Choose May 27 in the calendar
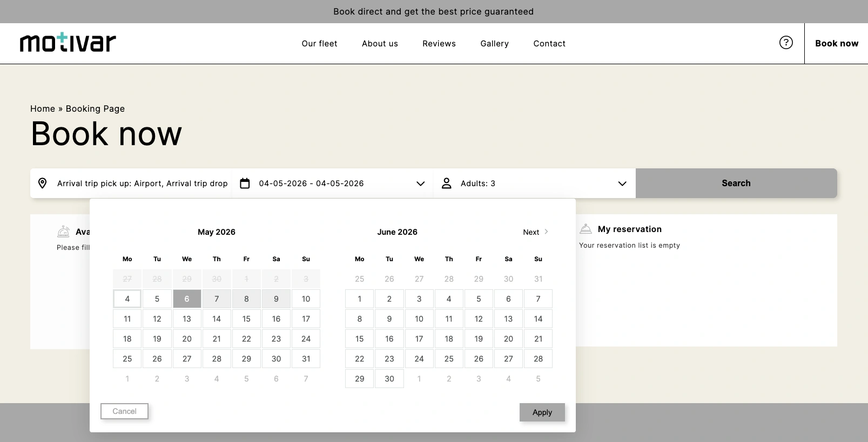This screenshot has width=868, height=442. pos(187,359)
